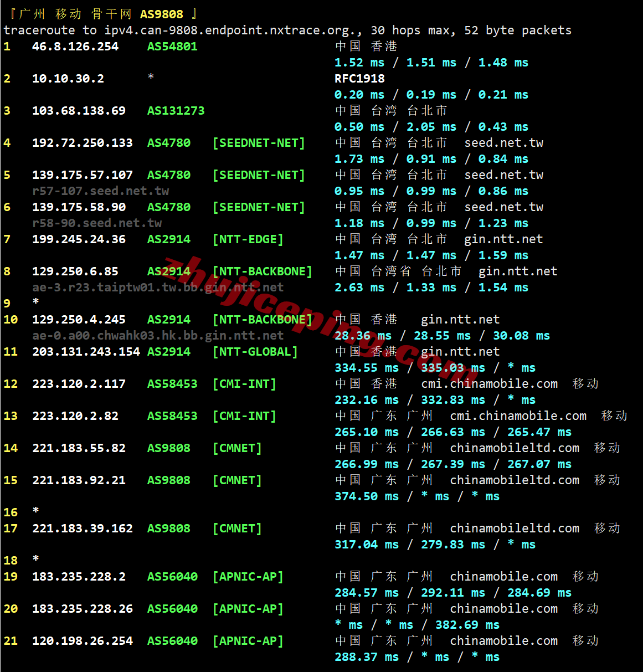Click the RFC1918 label

click(x=359, y=79)
